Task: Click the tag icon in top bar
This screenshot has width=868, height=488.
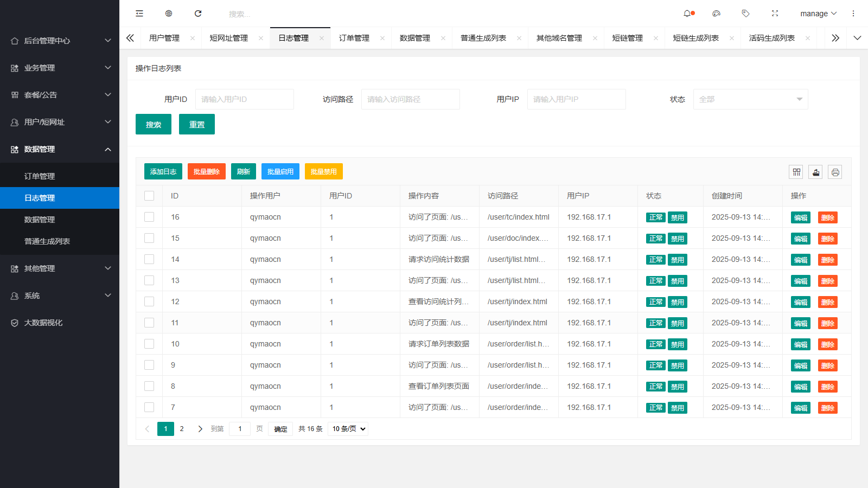Action: (x=746, y=13)
